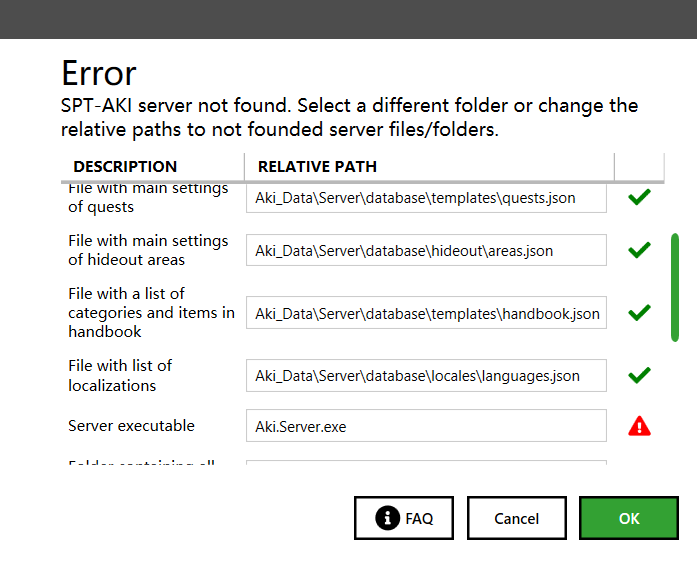Click red warning icon beside Aki.Server.exe
Viewport: 697px width, 564px height.
pos(639,426)
